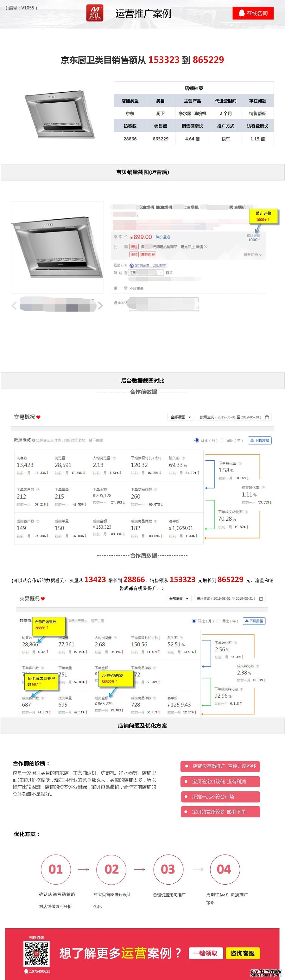285x980 pixels.
Task: Show next product thumbnails with right arrow
Action: click(100, 306)
